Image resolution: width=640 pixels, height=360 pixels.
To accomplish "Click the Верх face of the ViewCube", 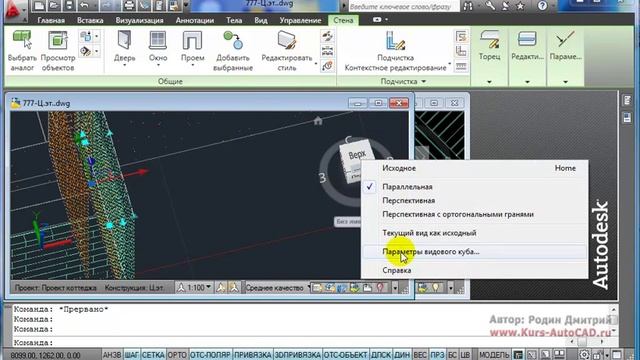I will pos(356,155).
